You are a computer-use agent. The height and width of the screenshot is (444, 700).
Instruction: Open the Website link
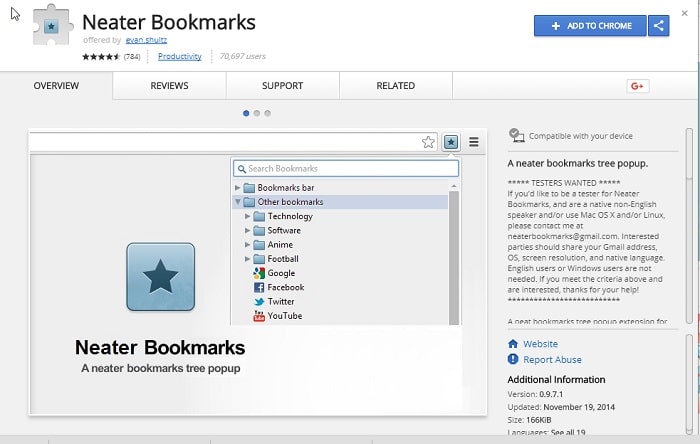click(x=540, y=344)
